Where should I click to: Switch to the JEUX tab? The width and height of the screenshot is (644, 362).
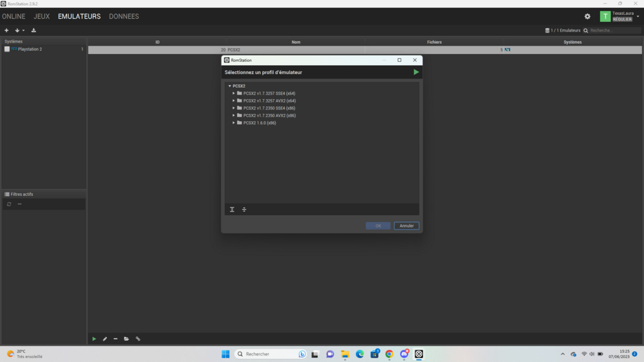click(x=41, y=16)
